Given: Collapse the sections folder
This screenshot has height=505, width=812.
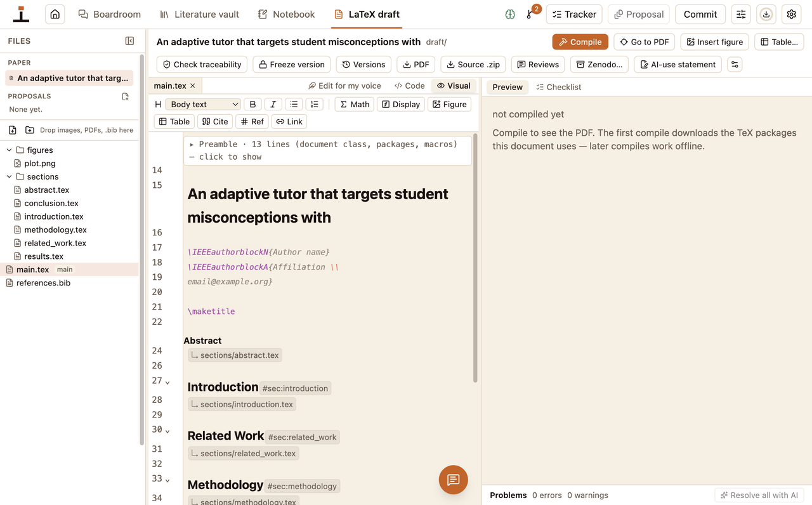Looking at the screenshot, I should click(x=10, y=176).
